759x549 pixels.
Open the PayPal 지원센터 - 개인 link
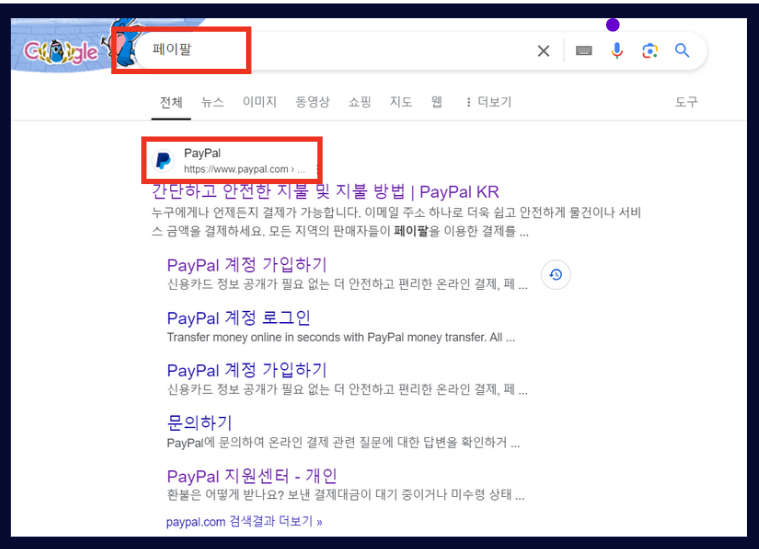[252, 476]
